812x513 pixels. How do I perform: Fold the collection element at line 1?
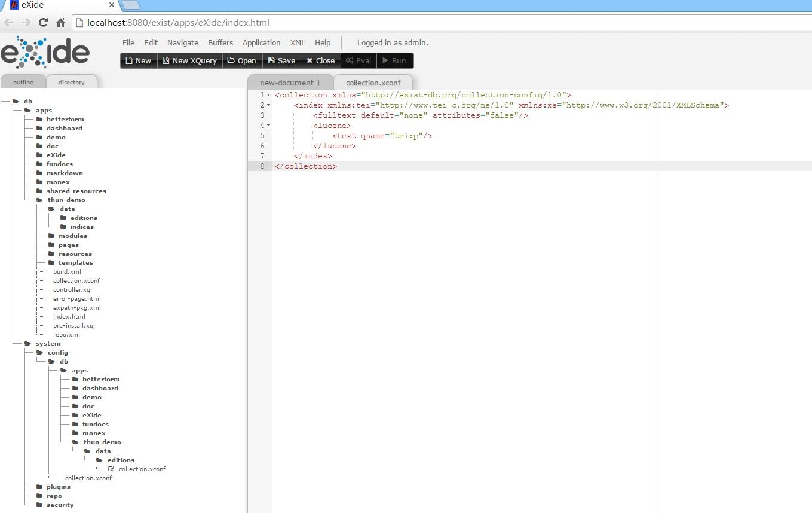(x=268, y=95)
